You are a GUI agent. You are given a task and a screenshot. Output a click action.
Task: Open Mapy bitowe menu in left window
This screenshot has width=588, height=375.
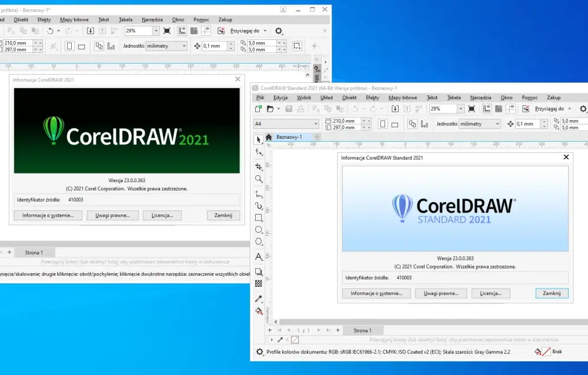click(x=74, y=19)
